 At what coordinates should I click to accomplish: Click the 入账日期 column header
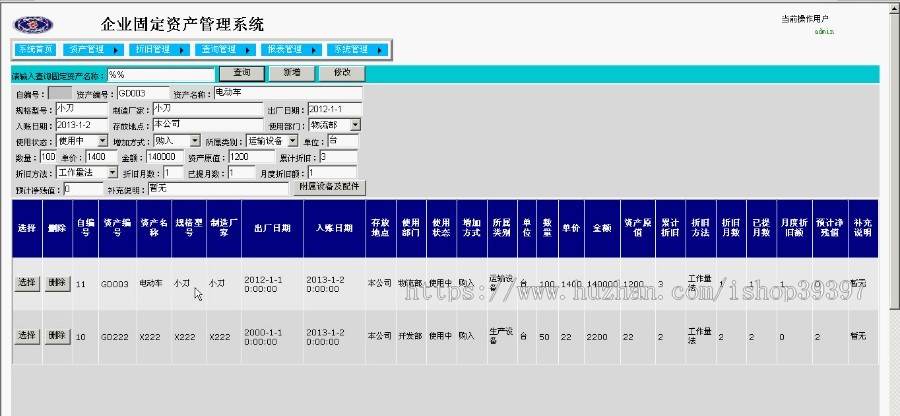click(335, 228)
